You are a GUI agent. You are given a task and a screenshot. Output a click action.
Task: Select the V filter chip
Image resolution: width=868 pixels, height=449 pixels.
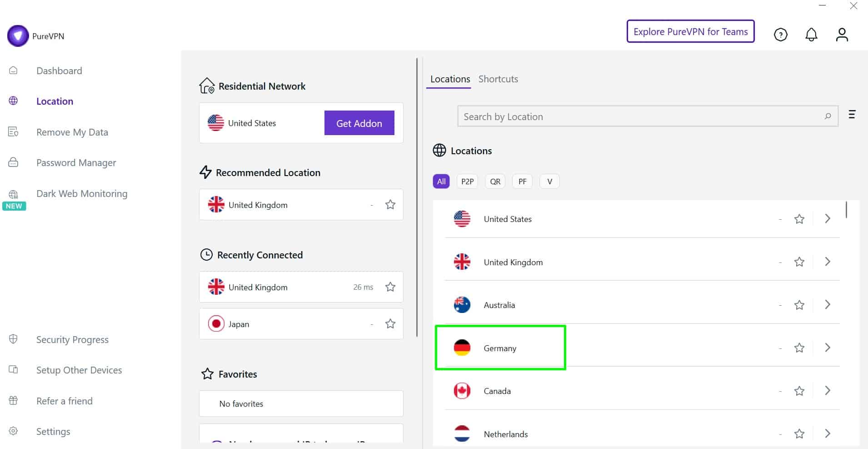(549, 182)
